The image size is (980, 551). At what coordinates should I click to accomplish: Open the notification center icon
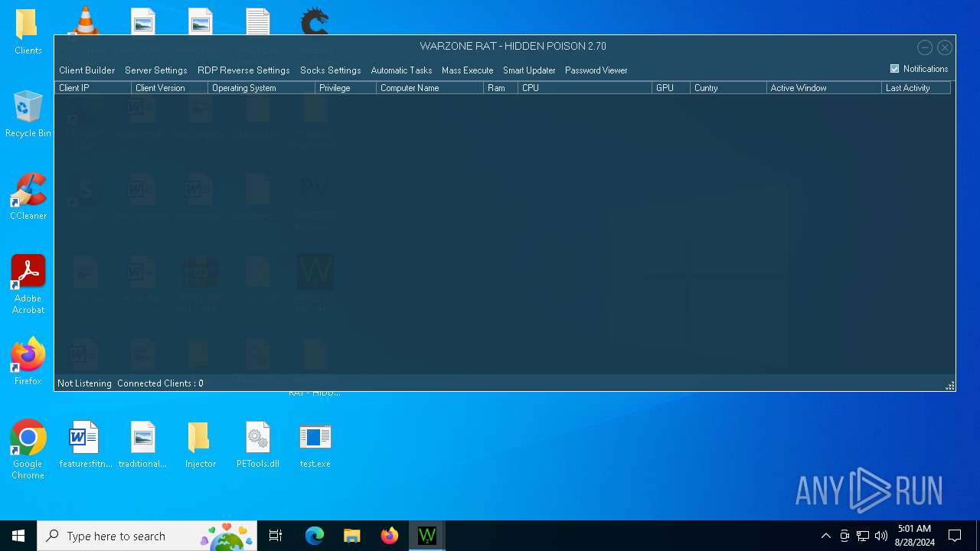pyautogui.click(x=955, y=536)
